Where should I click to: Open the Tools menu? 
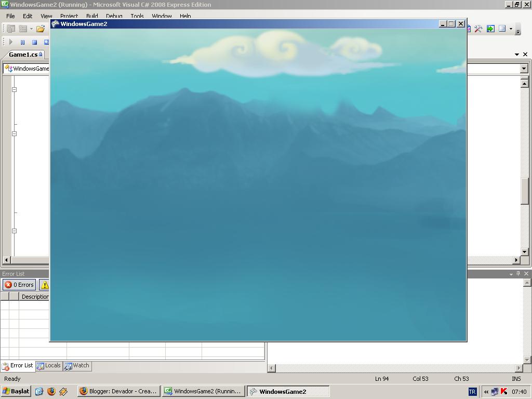pyautogui.click(x=137, y=16)
